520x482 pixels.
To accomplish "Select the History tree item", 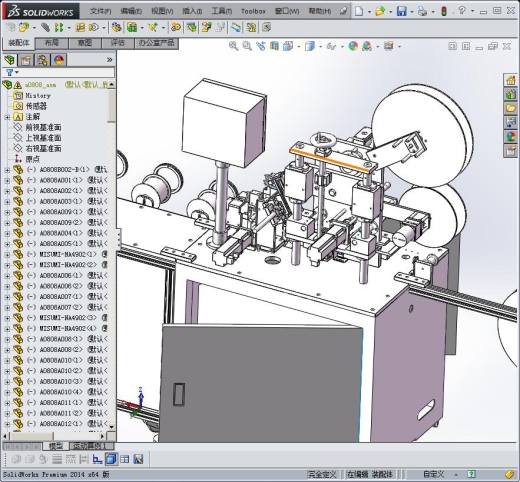I will click(38, 95).
